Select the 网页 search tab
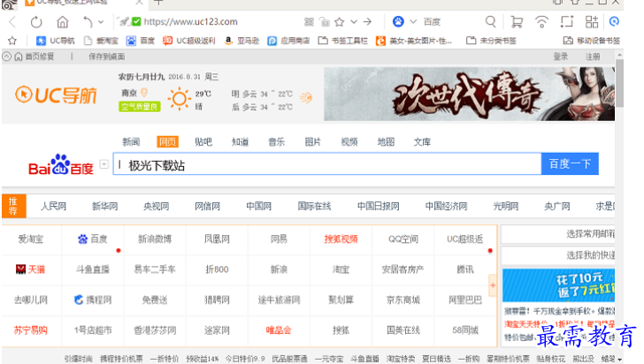Screen dimensions: 644x364 (167, 142)
